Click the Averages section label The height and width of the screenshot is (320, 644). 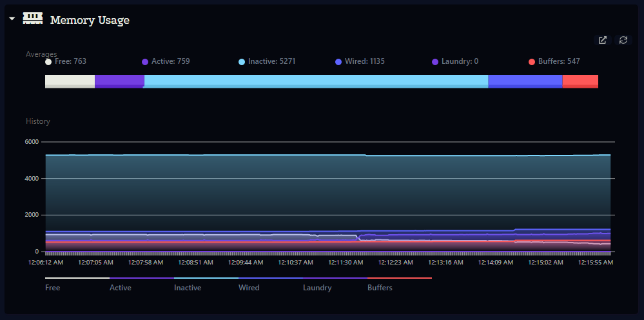point(41,54)
